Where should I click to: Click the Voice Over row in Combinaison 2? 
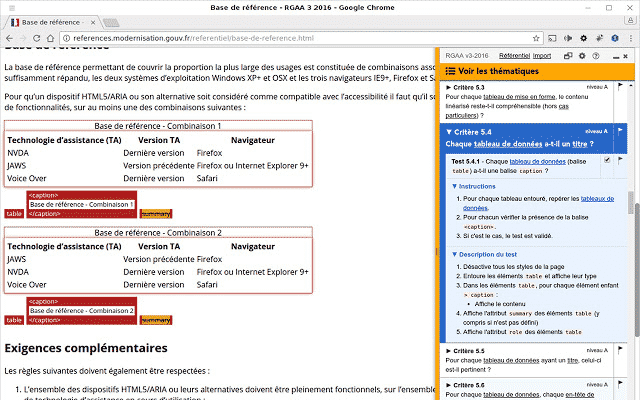pos(158,285)
